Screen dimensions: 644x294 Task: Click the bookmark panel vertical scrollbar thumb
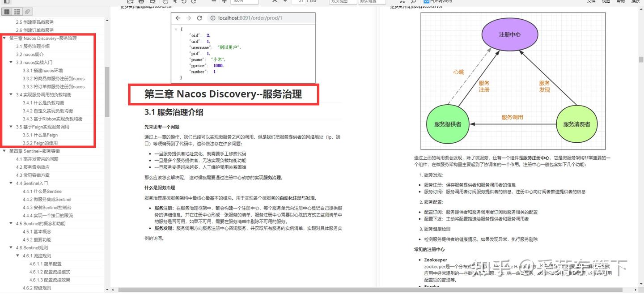[107, 92]
